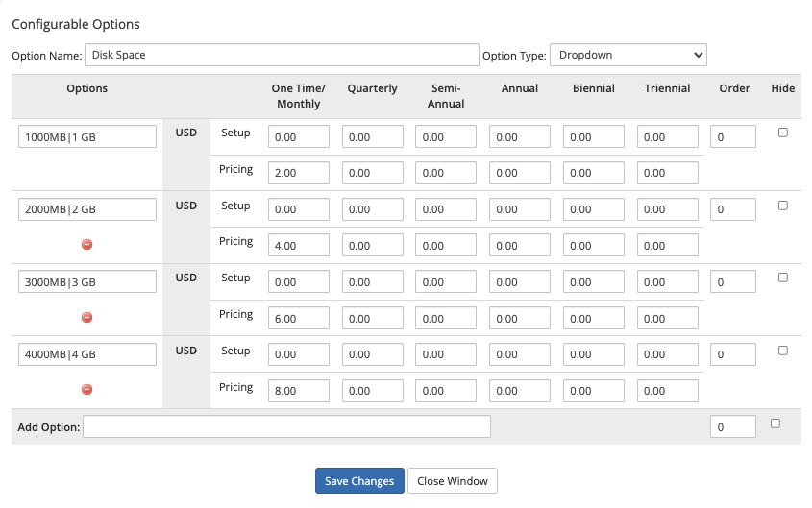The height and width of the screenshot is (508, 812).
Task: Select Quarterly Pricing field for 1000MB|1 GB
Action: [372, 173]
